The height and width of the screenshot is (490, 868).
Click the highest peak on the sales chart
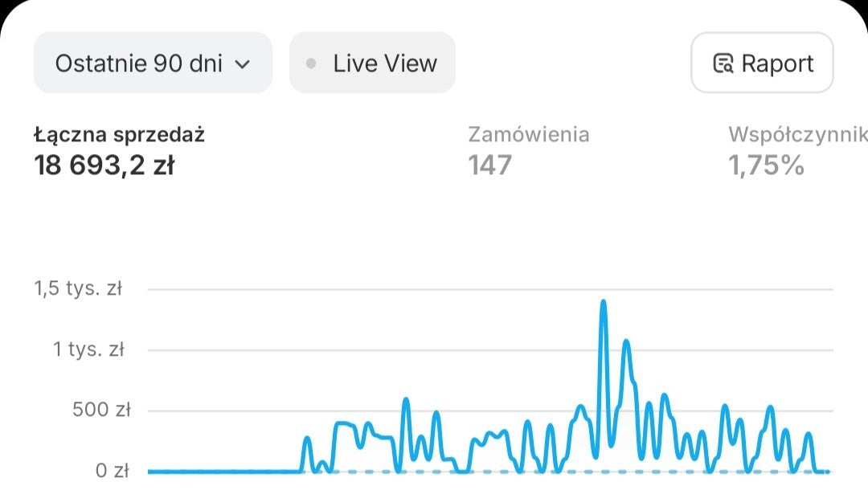[x=603, y=303]
